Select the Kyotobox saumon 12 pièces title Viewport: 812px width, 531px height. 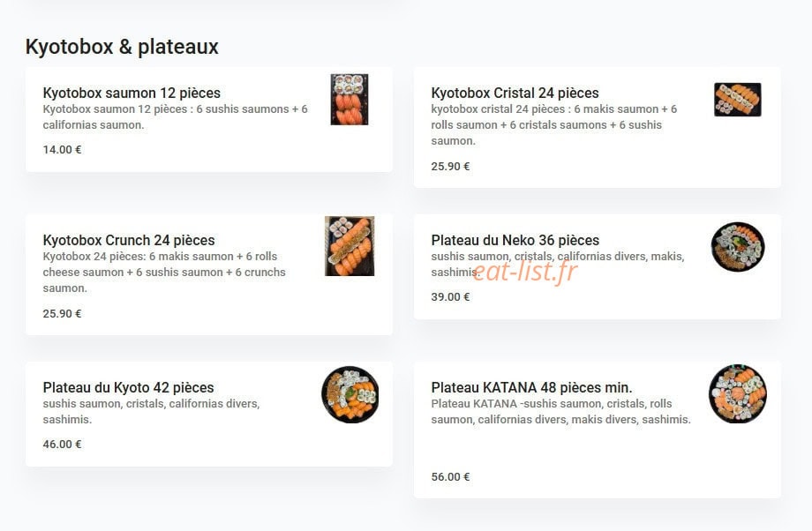coord(132,93)
